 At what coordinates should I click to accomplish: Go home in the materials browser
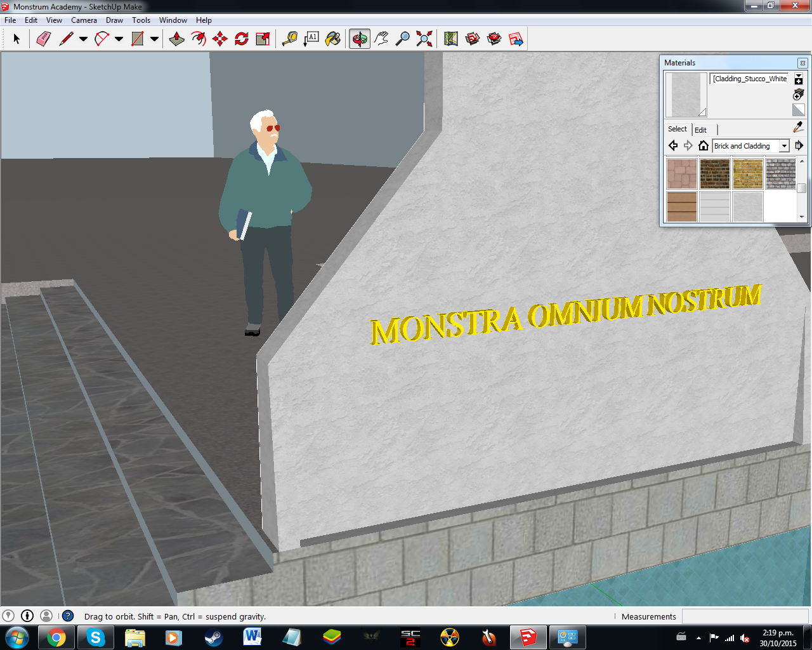pos(703,146)
